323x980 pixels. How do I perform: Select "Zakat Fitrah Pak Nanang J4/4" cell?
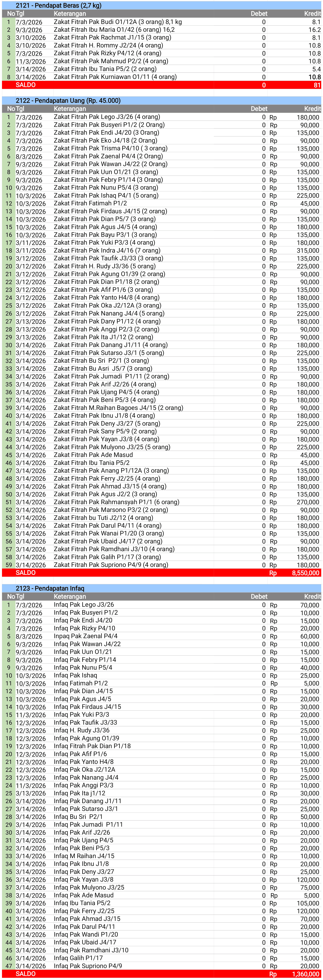pos(109,313)
